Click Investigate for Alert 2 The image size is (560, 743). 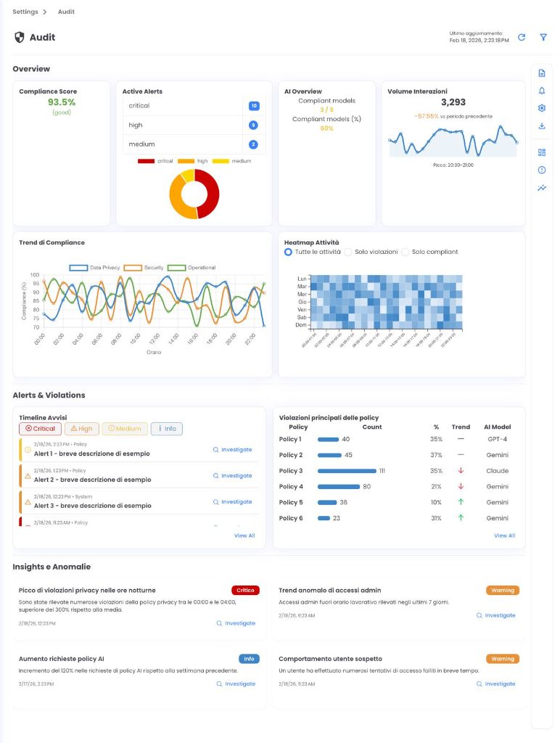coord(233,476)
